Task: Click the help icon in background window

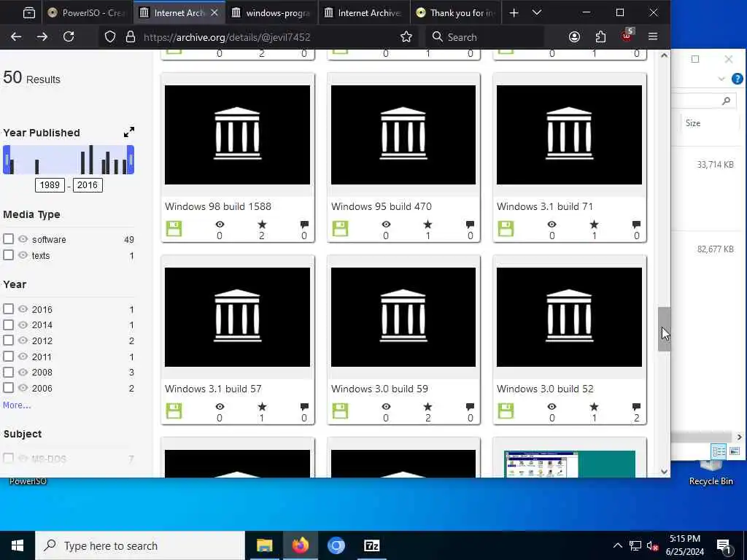Action: click(x=737, y=79)
